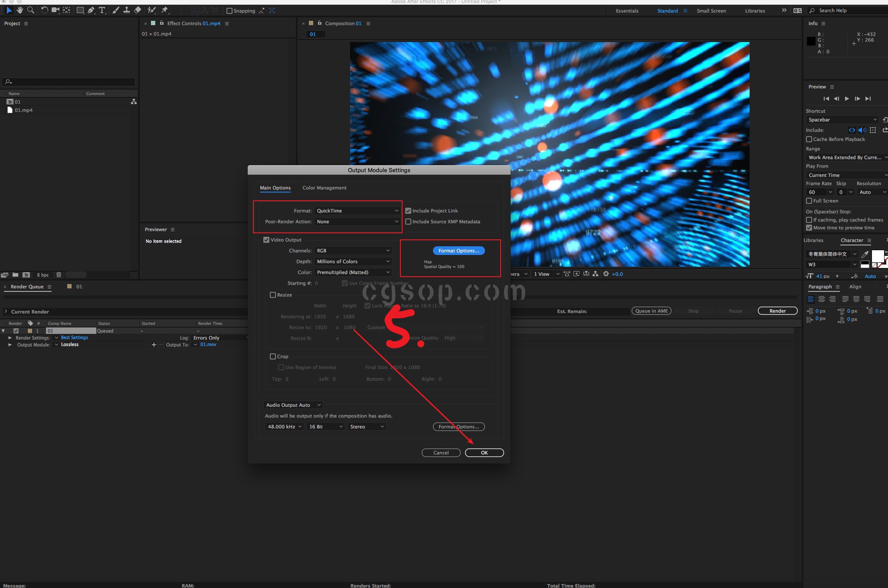
Task: Select the Horizontal Type tool
Action: (102, 10)
